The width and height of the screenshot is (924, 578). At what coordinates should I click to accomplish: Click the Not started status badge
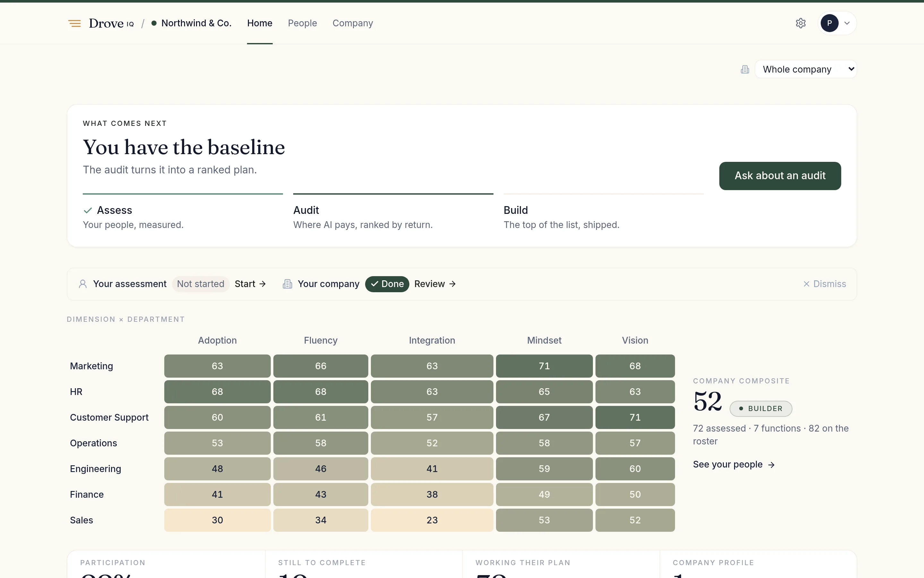click(x=201, y=284)
